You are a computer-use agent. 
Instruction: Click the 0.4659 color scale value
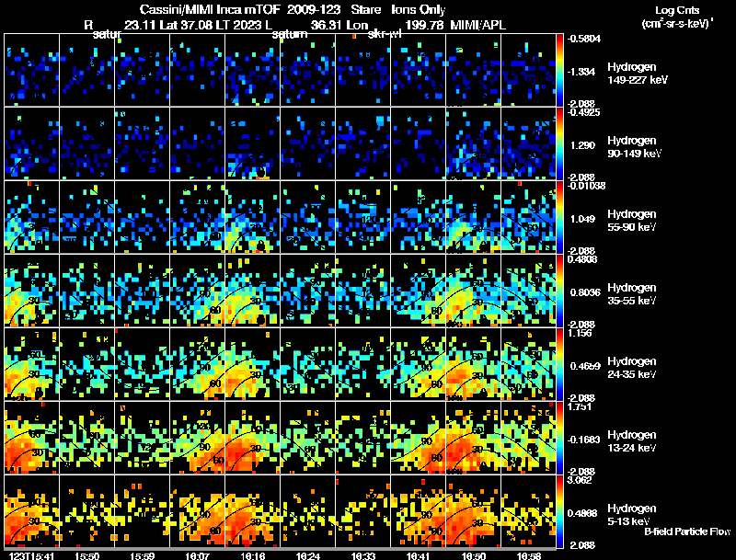click(x=585, y=366)
